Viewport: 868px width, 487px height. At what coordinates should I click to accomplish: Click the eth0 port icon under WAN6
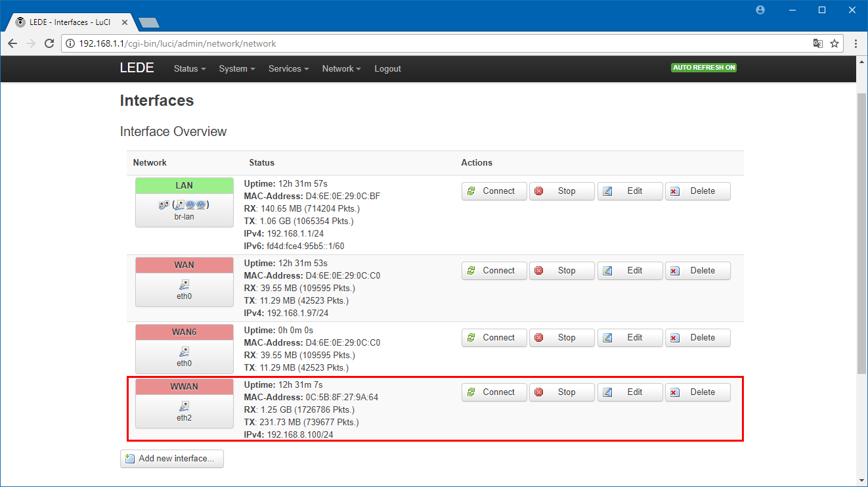(184, 352)
